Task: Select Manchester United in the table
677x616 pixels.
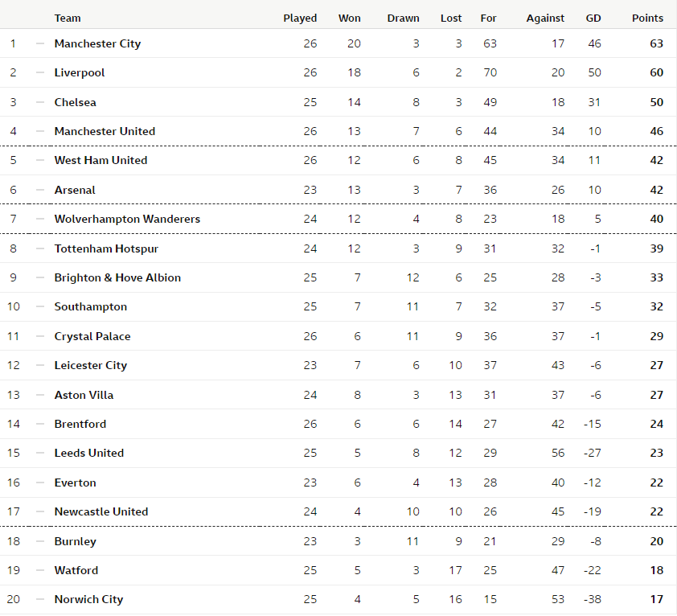Action: (105, 131)
